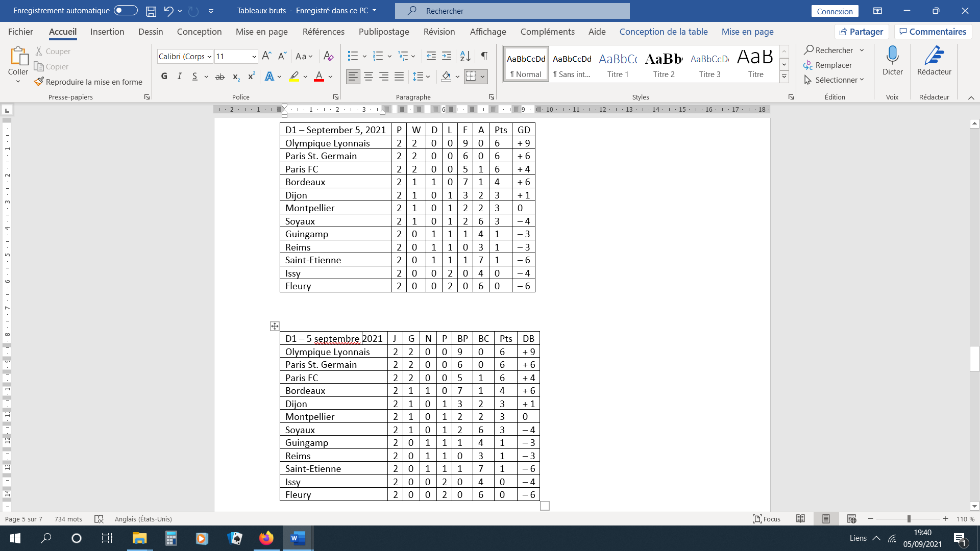Click the zoom slider handle
Viewport: 980px width, 551px height.
tap(909, 519)
